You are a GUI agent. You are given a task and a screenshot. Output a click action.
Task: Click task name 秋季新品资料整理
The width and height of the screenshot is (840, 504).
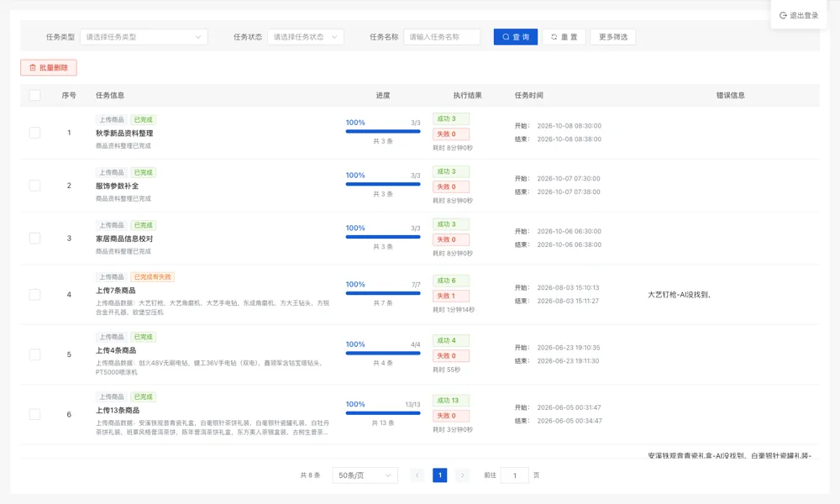click(124, 134)
